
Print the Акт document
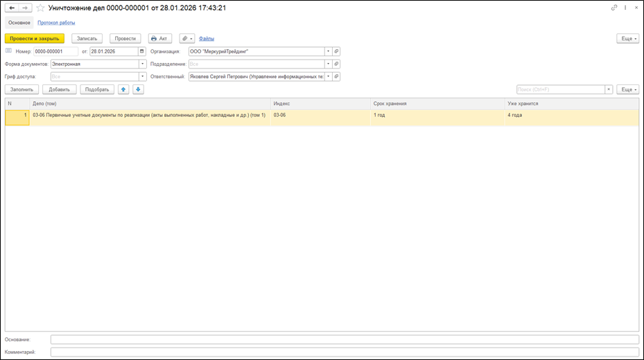159,39
